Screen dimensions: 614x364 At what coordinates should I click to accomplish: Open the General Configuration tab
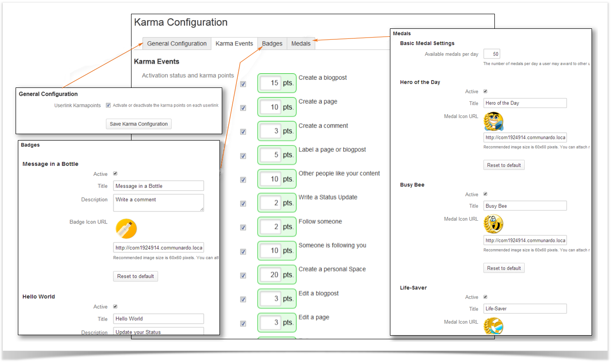pyautogui.click(x=177, y=43)
